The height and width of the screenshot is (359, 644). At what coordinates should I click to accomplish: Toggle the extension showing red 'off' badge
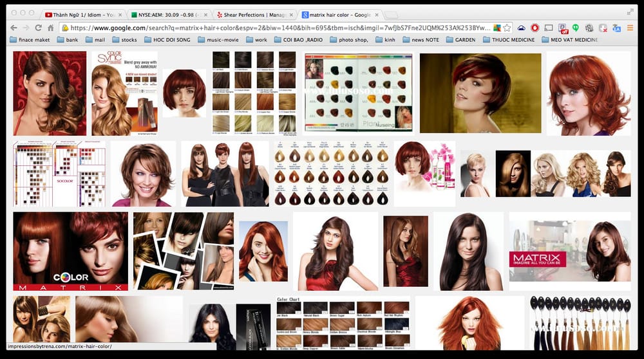(563, 28)
